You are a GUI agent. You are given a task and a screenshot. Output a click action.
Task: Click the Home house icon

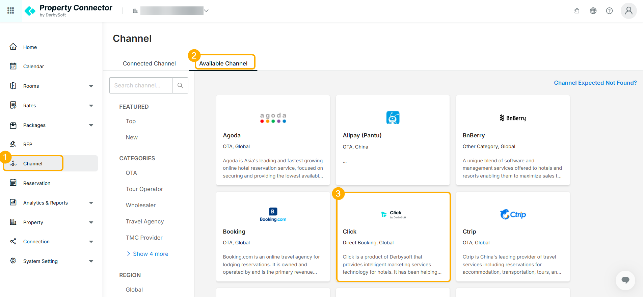click(13, 47)
